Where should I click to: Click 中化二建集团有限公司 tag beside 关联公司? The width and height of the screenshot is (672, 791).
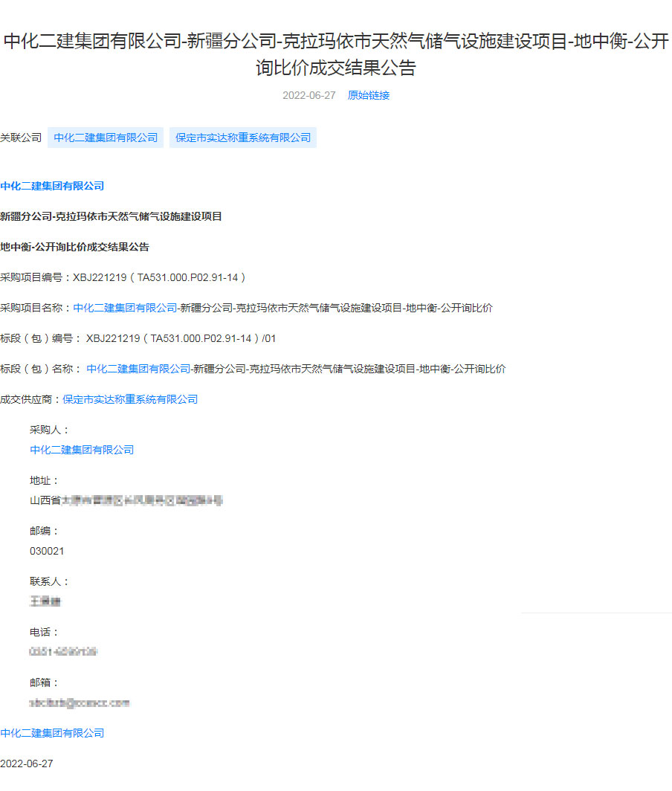(x=106, y=138)
